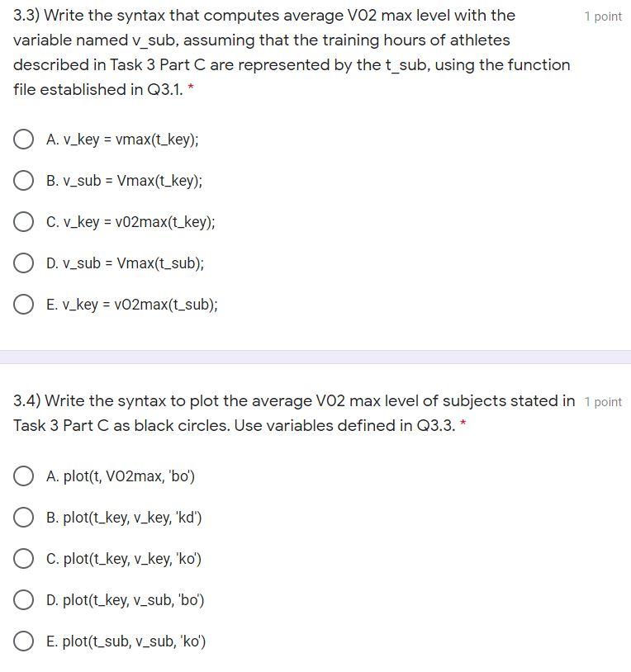Pick answer C plot(t_key, v_key, 'ko')
This screenshot has width=631, height=672.
(x=24, y=559)
